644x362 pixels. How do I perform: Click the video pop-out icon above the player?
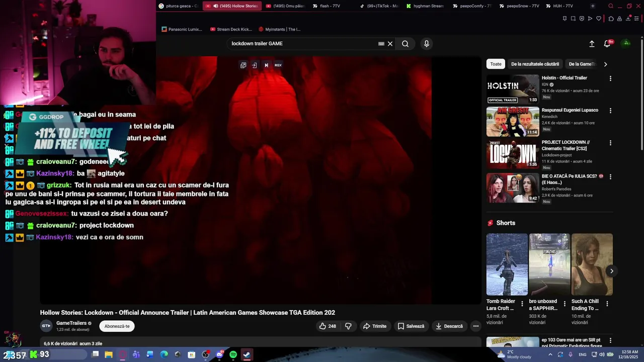[243, 65]
